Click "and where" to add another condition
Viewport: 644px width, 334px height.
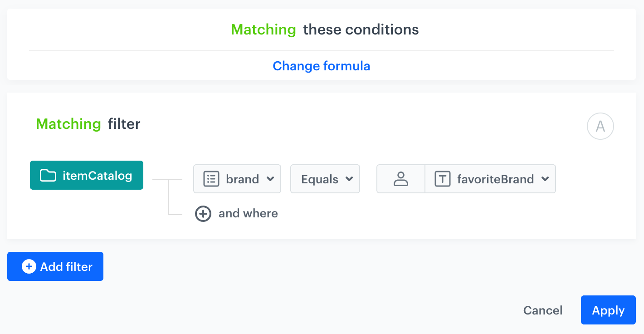(248, 213)
